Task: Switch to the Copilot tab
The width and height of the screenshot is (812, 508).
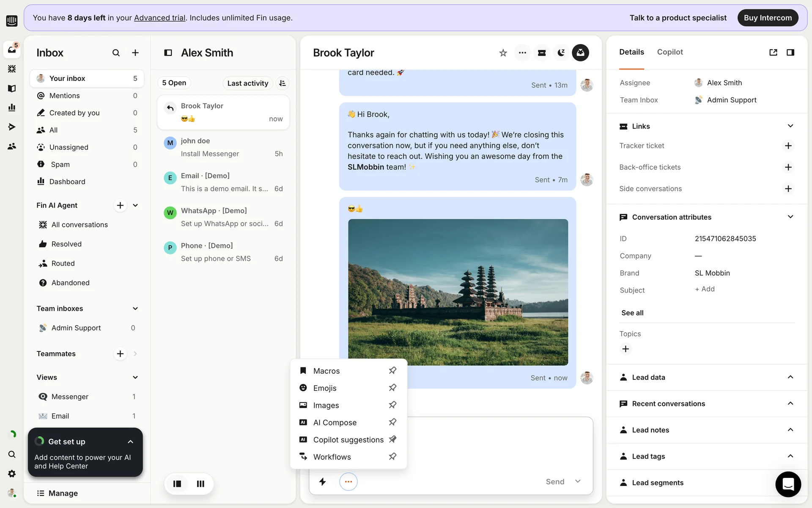Action: (670, 52)
